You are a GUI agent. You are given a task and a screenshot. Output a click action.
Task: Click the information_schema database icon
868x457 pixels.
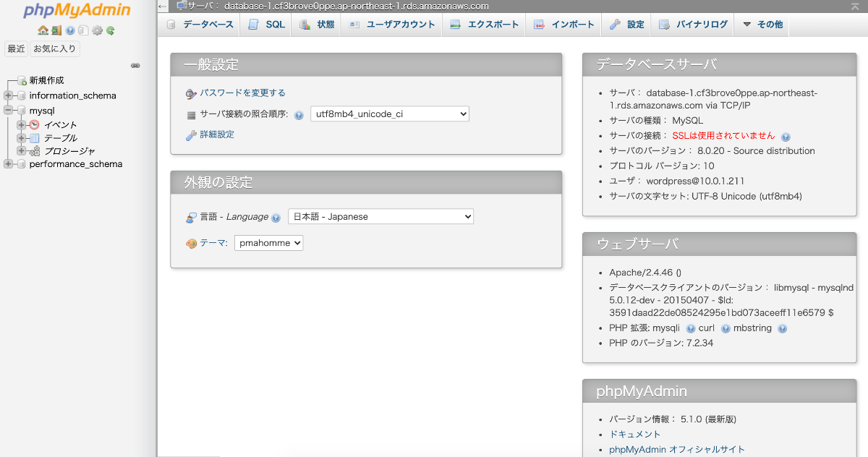click(22, 95)
